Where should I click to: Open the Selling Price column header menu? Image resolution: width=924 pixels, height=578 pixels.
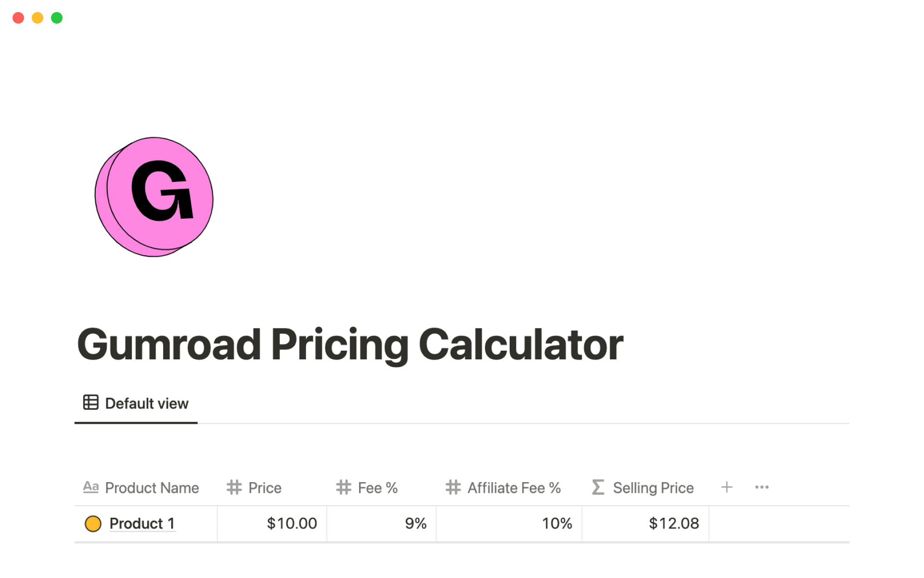tap(653, 487)
